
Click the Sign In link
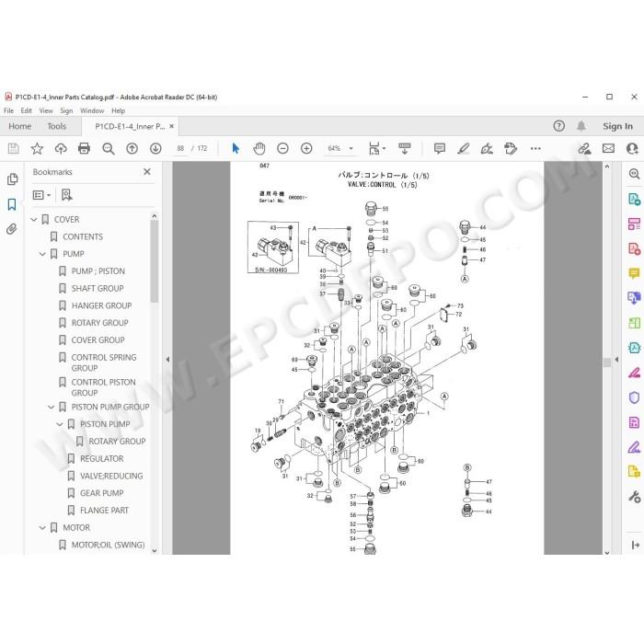click(x=617, y=126)
